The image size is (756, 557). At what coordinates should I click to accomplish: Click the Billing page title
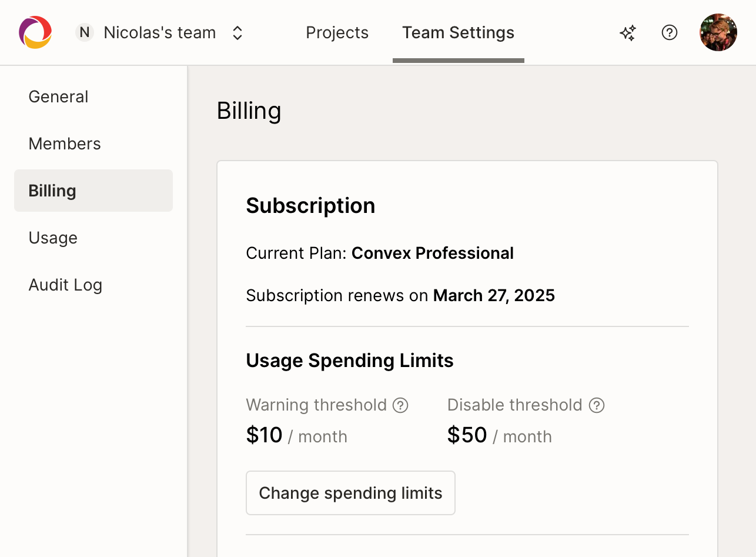tap(249, 111)
